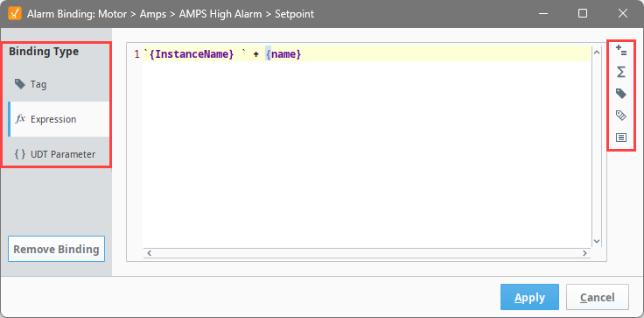Apply the alarm binding
The height and width of the screenshot is (318, 644).
(529, 297)
